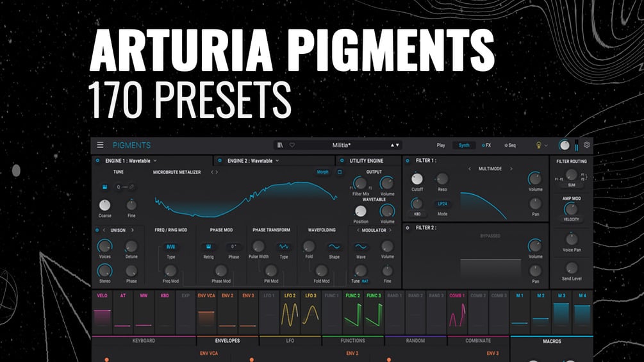644x362 pixels.
Task: Select the Freq/Ring Mod Type icon
Action: coord(171,247)
